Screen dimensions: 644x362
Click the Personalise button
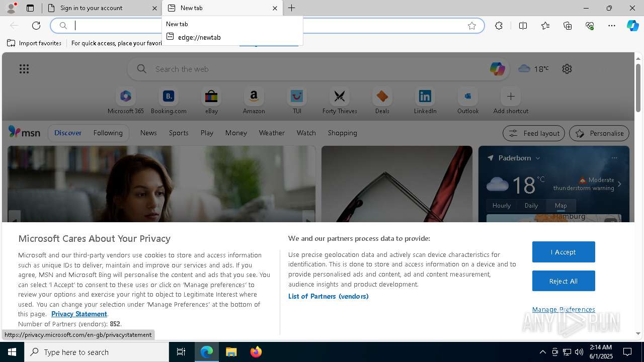coord(599,133)
